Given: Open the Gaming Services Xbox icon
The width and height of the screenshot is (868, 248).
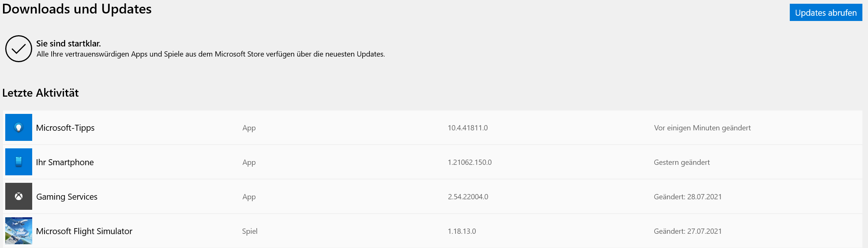Looking at the screenshot, I should point(19,196).
